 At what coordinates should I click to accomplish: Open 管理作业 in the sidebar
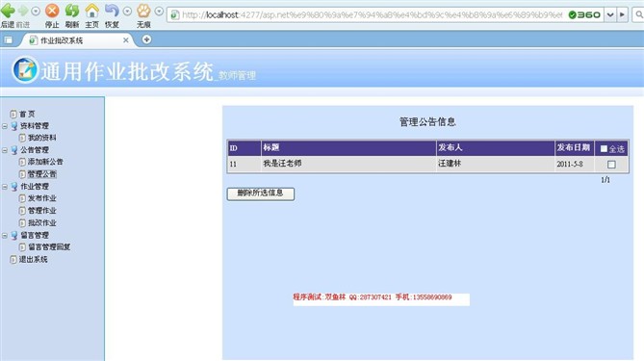click(42, 211)
